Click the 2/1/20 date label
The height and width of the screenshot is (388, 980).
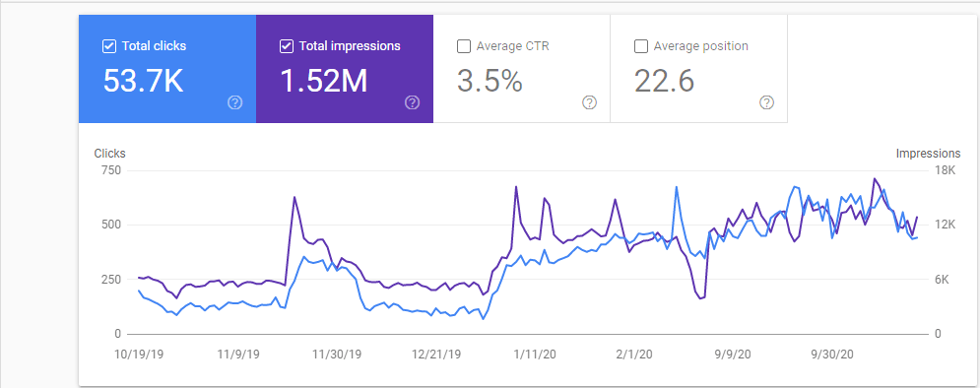pos(634,355)
